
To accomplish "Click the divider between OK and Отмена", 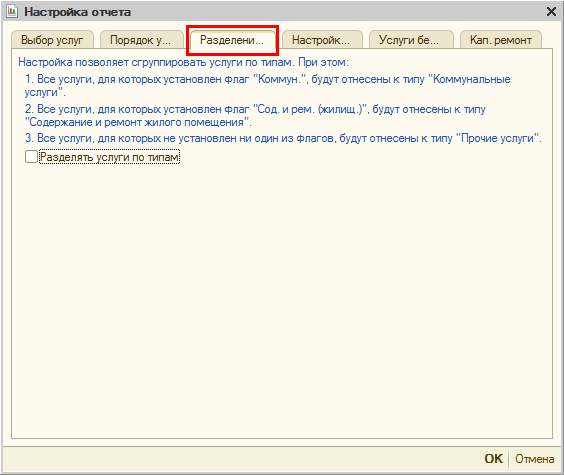I will (x=509, y=459).
